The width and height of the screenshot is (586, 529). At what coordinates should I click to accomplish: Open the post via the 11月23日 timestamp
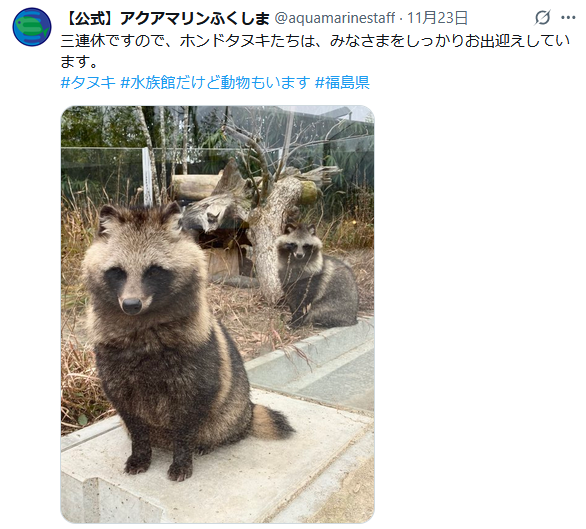[x=437, y=18]
